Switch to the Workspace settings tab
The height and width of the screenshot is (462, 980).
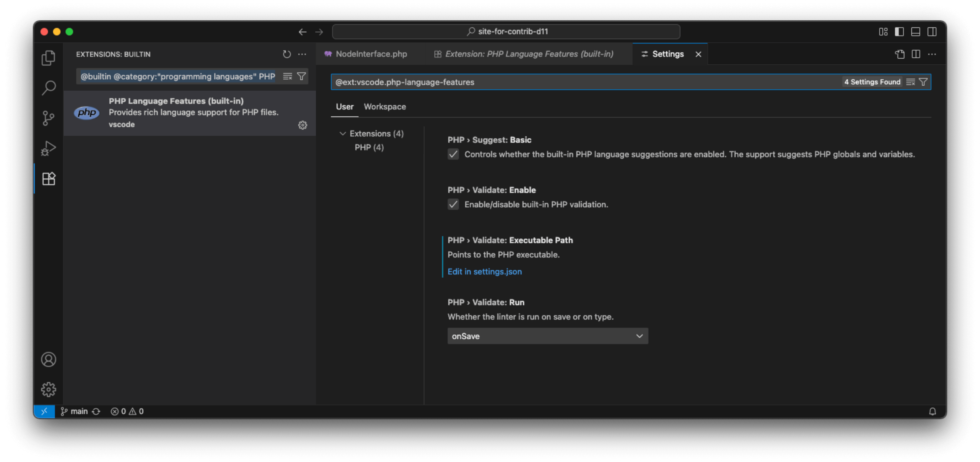[385, 107]
